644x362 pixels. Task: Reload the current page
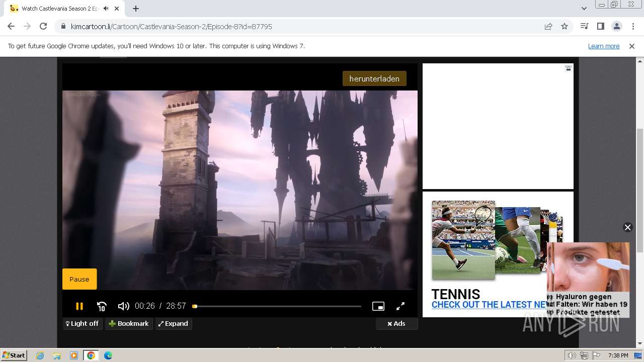click(x=43, y=26)
